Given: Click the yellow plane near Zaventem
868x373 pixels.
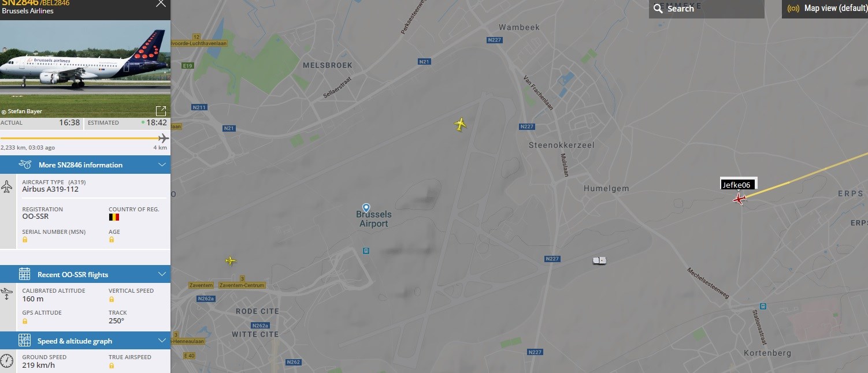Looking at the screenshot, I should coord(231,260).
